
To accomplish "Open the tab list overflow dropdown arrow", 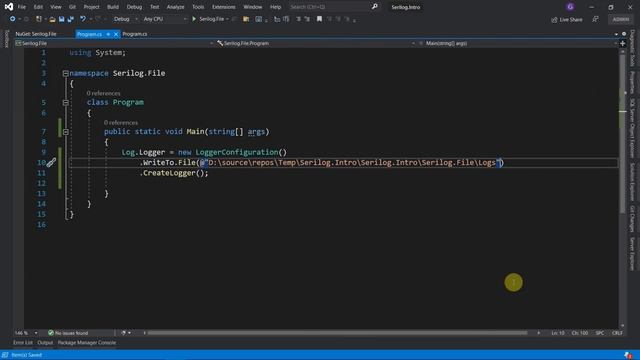I will tap(616, 34).
